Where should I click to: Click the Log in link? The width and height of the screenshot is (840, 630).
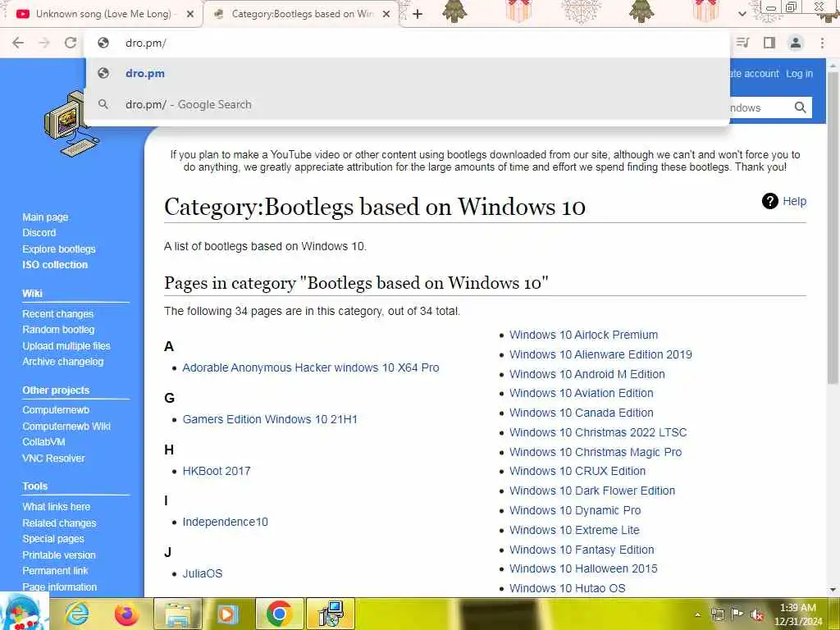[799, 74]
